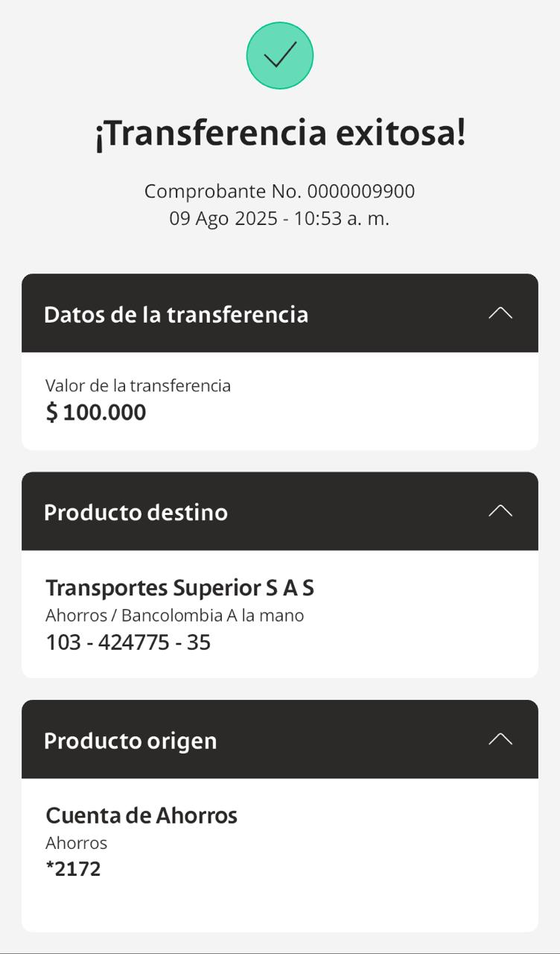Collapse the 'Producto destino' section chevron
This screenshot has width=560, height=954.
point(500,511)
